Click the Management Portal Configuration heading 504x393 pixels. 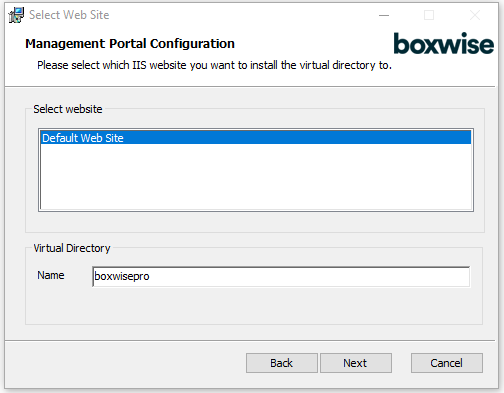pos(130,44)
